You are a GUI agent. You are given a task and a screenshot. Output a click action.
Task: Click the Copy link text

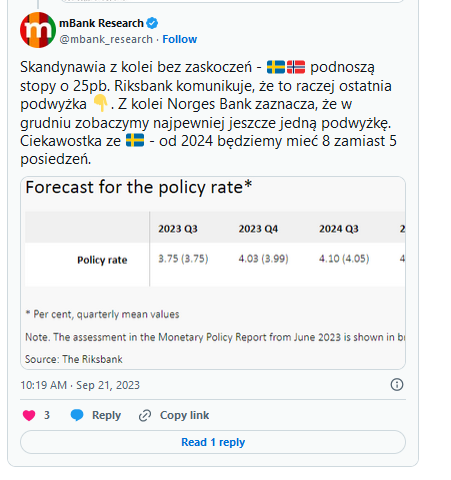184,415
